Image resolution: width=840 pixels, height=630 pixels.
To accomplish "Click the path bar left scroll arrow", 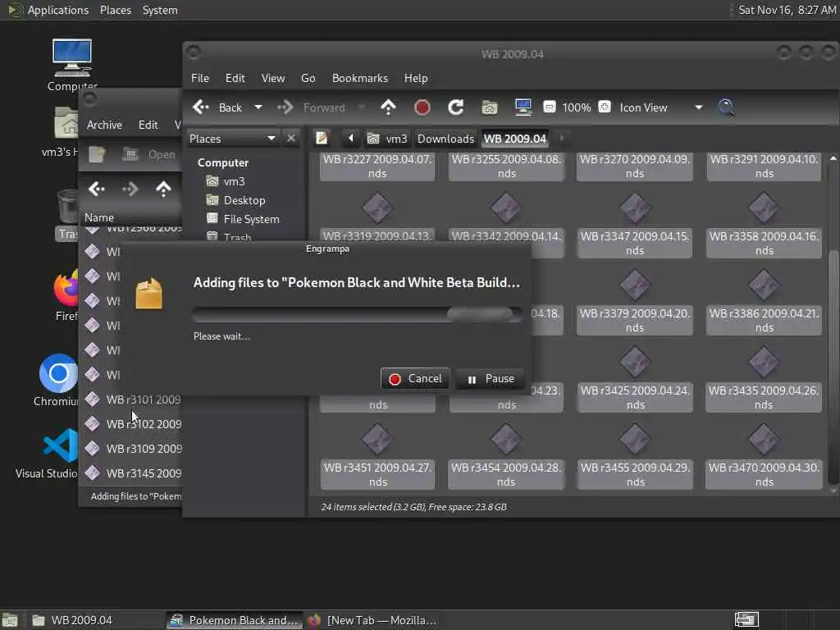I will coord(351,139).
